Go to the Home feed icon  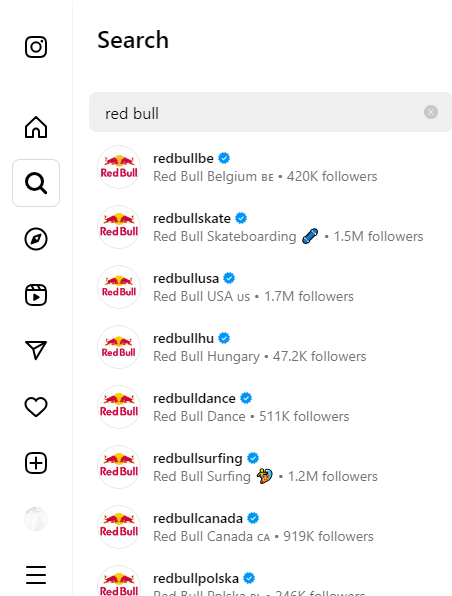36,127
